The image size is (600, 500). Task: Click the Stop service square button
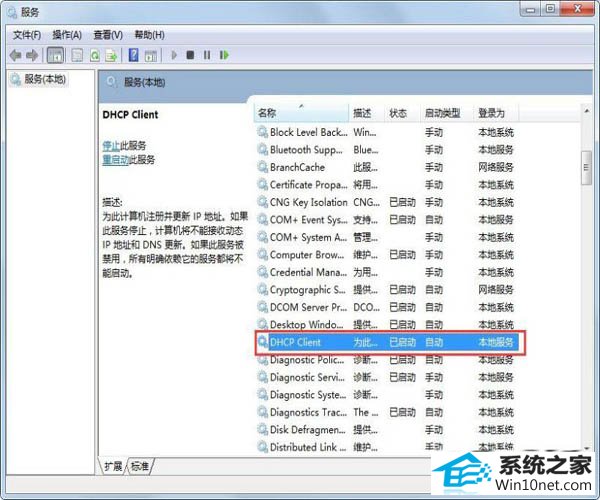click(190, 55)
